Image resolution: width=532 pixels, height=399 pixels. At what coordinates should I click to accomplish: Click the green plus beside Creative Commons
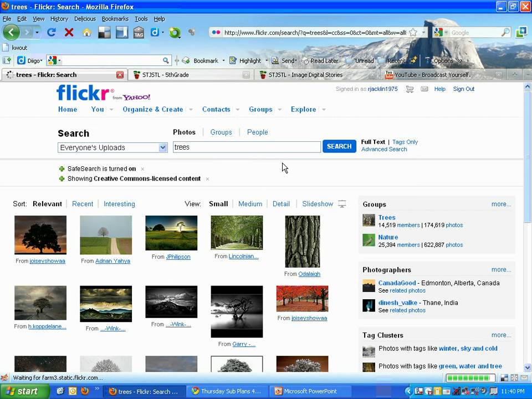click(x=62, y=179)
